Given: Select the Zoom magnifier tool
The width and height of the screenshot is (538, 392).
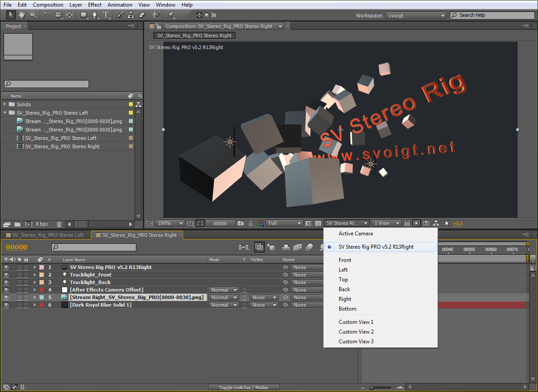Looking at the screenshot, I should (x=33, y=15).
